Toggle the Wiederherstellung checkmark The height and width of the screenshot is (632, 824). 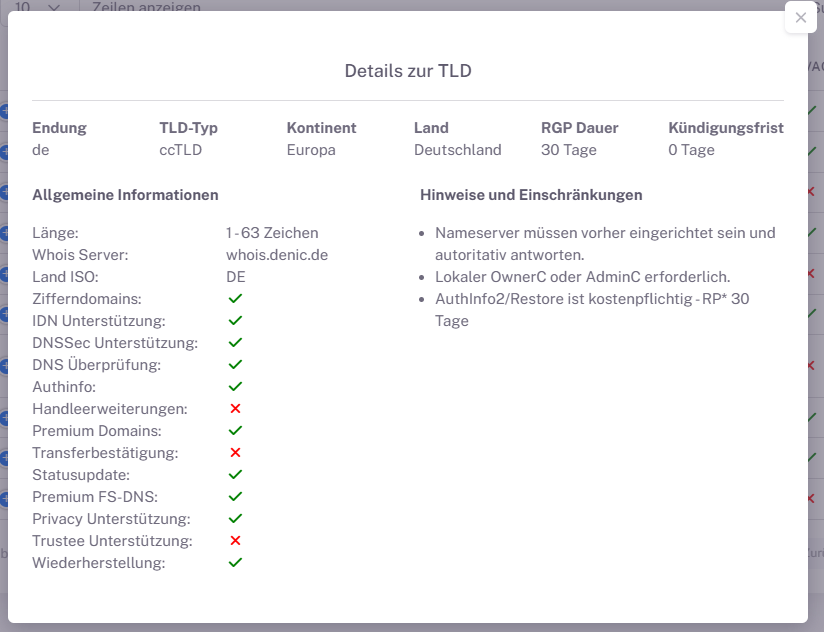236,562
